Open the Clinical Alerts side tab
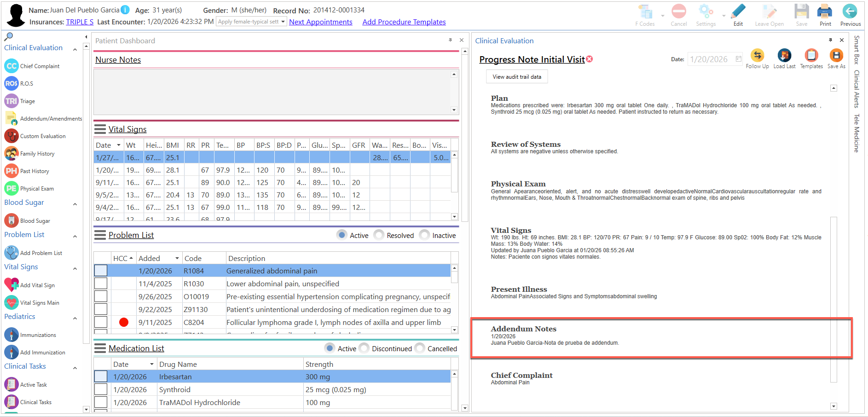 point(856,89)
